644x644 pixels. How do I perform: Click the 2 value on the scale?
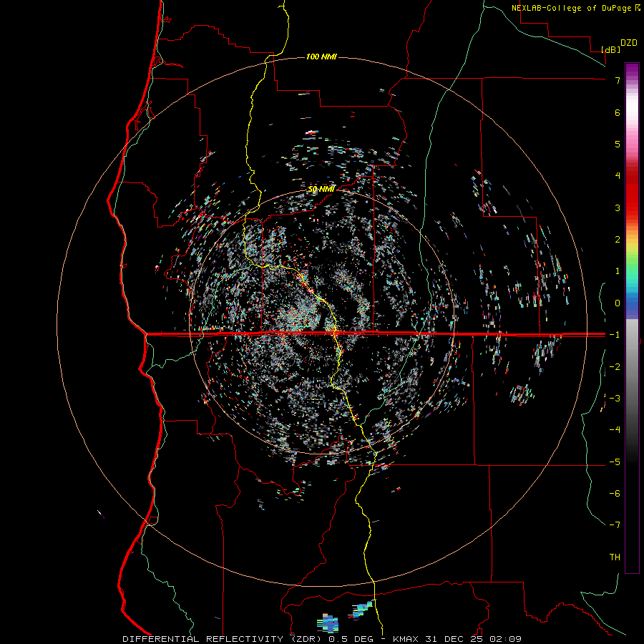618,240
